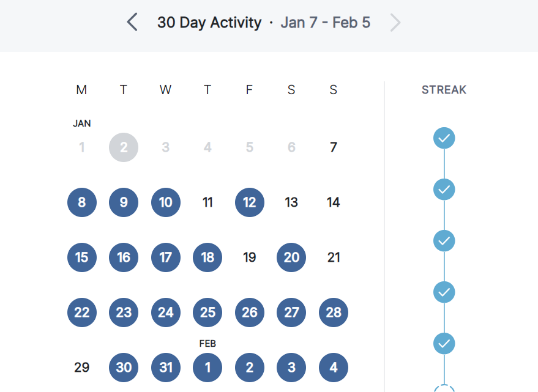538x392 pixels.
Task: Go to previous 30 day period
Action: pyautogui.click(x=132, y=22)
